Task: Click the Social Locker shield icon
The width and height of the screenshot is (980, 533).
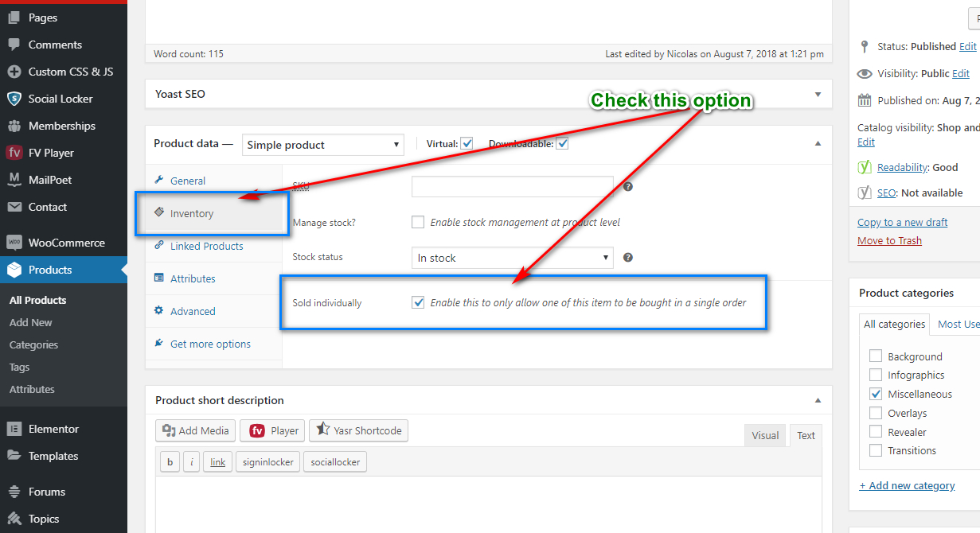Action: click(14, 99)
